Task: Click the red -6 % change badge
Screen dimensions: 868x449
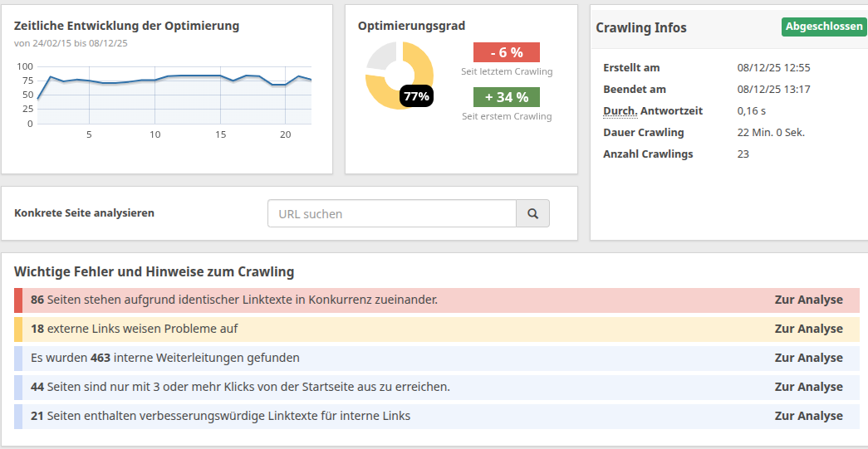Action: tap(506, 52)
